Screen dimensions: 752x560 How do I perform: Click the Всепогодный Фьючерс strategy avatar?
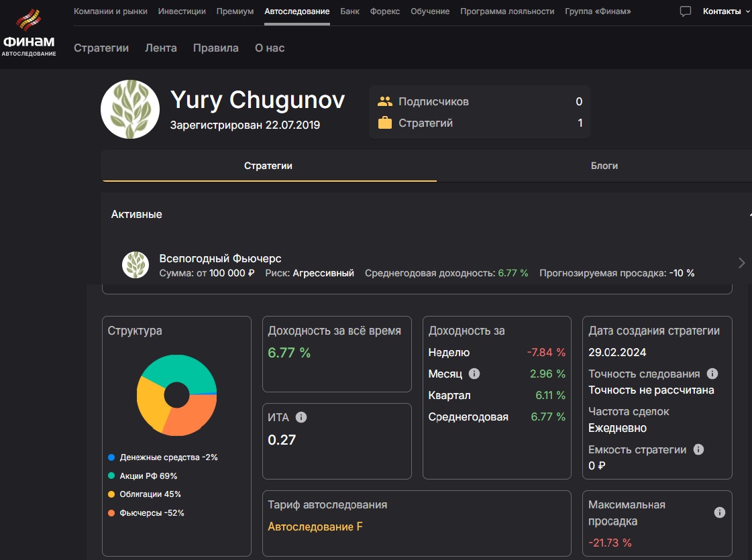(x=136, y=265)
